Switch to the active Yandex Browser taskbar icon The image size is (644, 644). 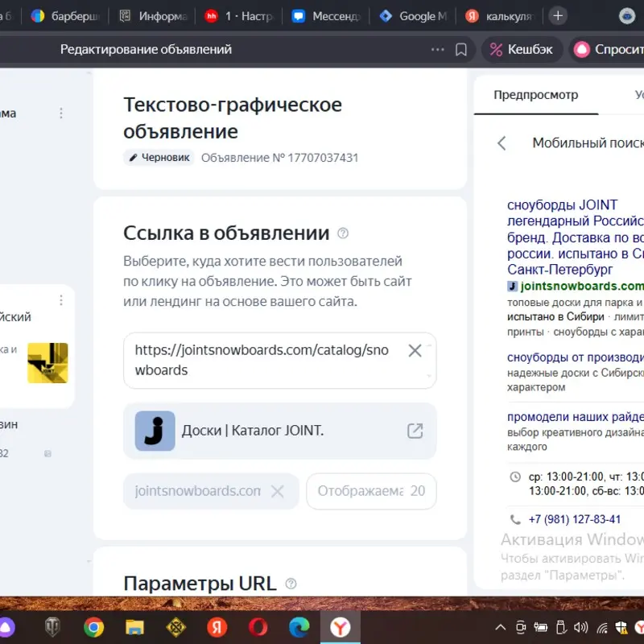pos(340,627)
